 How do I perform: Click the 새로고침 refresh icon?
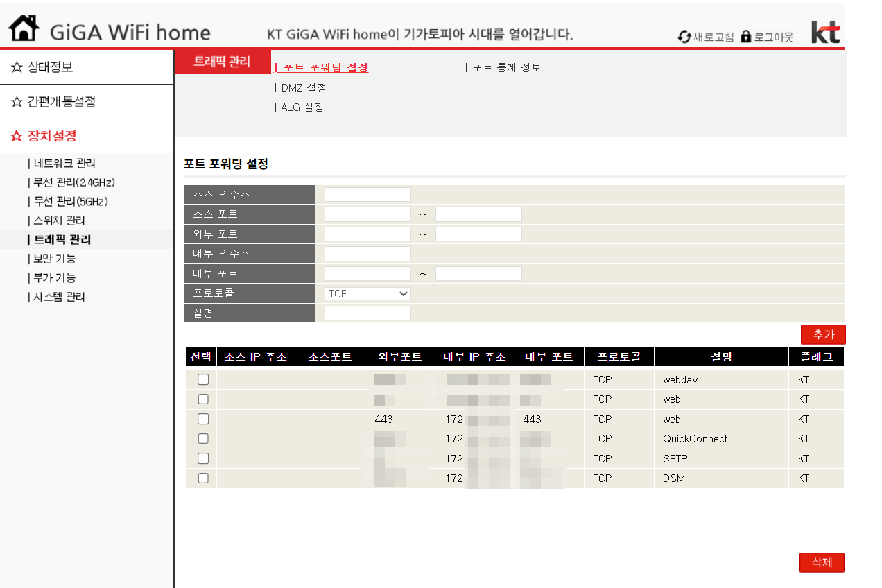coord(684,37)
